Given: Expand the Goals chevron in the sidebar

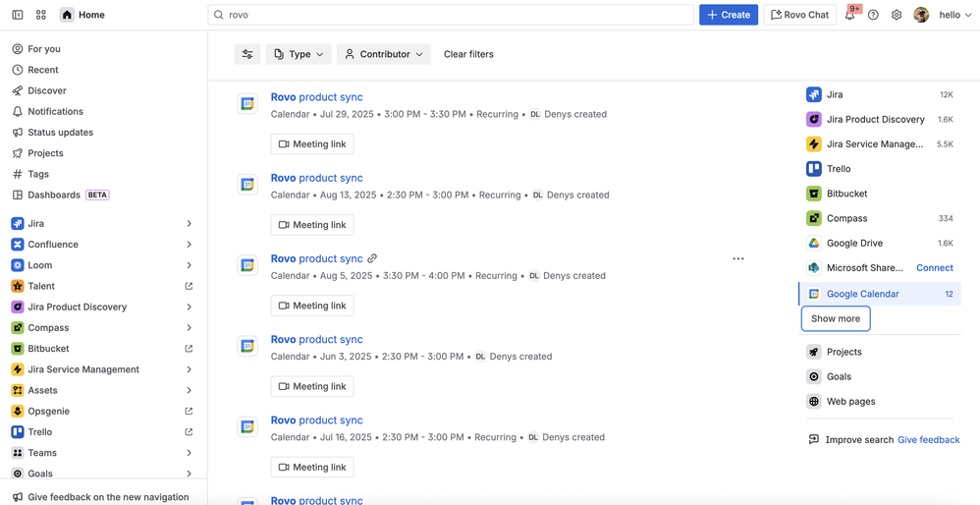Looking at the screenshot, I should pos(189,474).
